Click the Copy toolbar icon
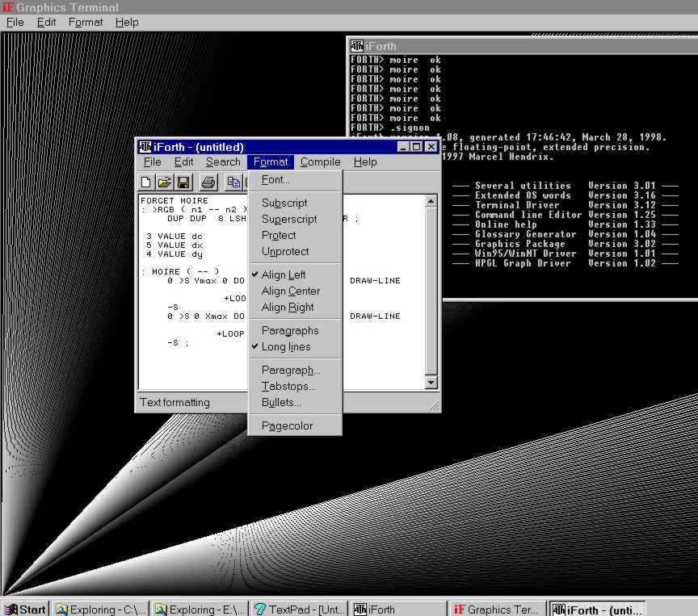 tap(234, 182)
